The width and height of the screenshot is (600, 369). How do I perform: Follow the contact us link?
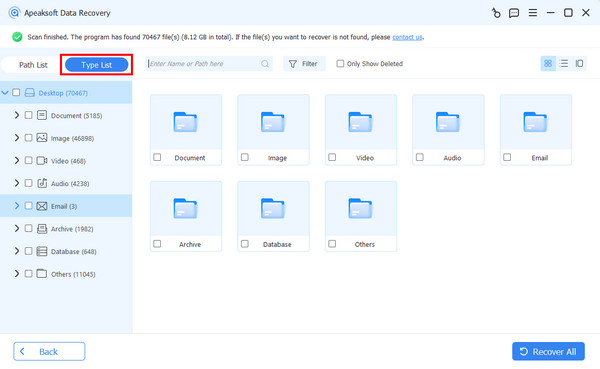pyautogui.click(x=407, y=37)
